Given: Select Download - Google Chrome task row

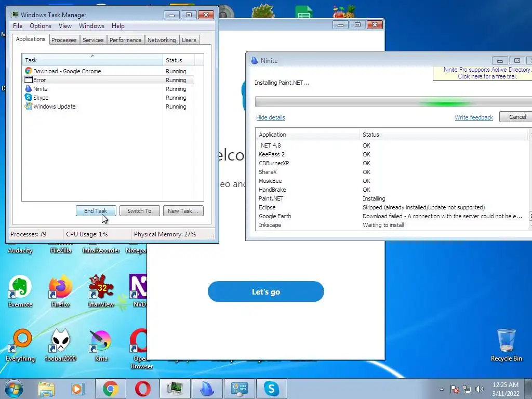Looking at the screenshot, I should tap(109, 71).
